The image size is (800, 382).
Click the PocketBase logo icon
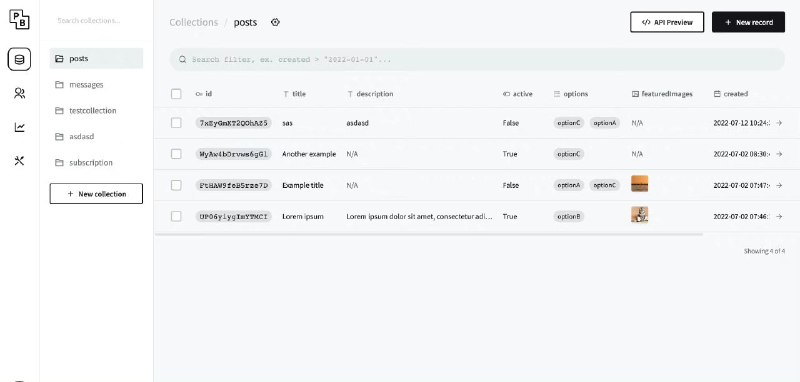click(x=19, y=19)
